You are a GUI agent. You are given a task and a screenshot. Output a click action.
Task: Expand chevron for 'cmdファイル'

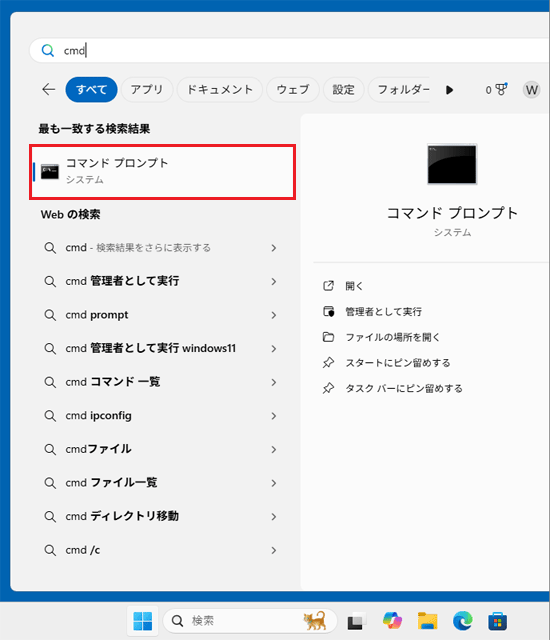tap(274, 449)
